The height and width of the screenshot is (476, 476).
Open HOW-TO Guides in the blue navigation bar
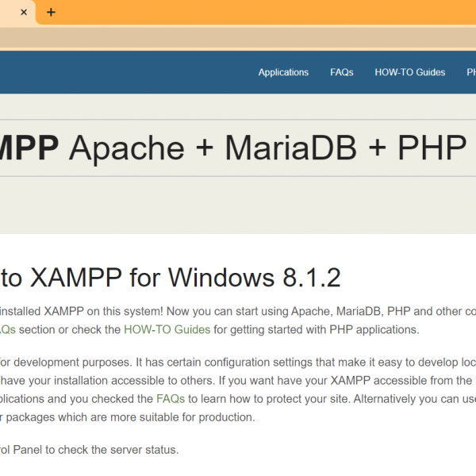click(x=409, y=72)
